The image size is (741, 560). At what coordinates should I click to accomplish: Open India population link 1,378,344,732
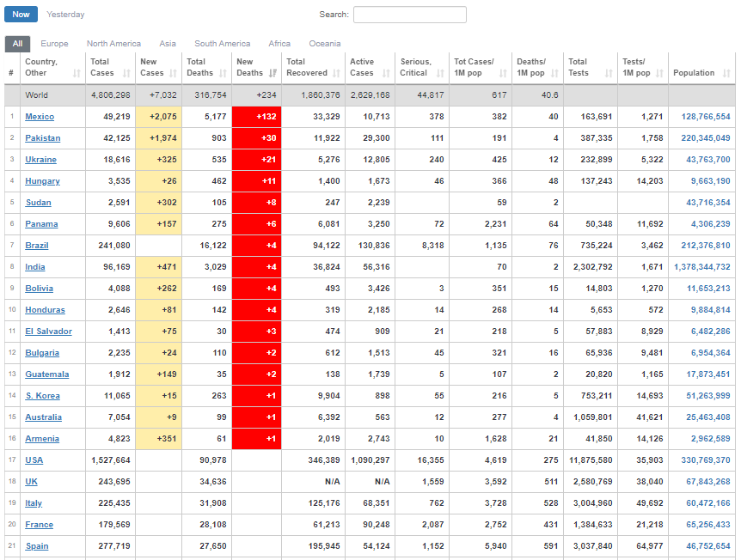702,267
